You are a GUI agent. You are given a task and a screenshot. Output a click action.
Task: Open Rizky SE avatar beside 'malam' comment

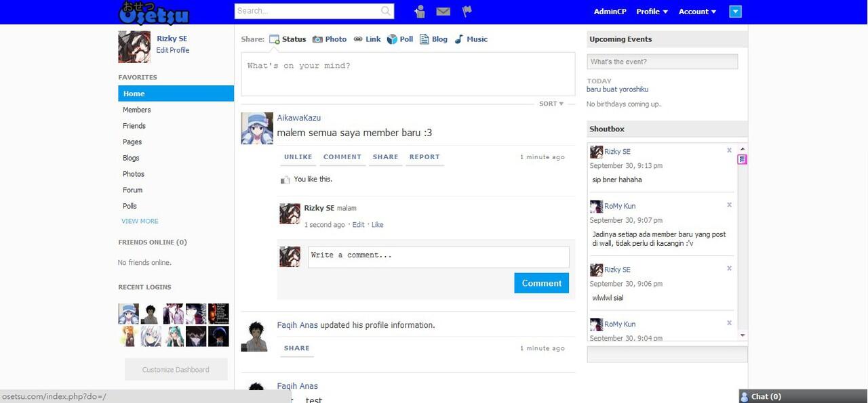coord(290,213)
